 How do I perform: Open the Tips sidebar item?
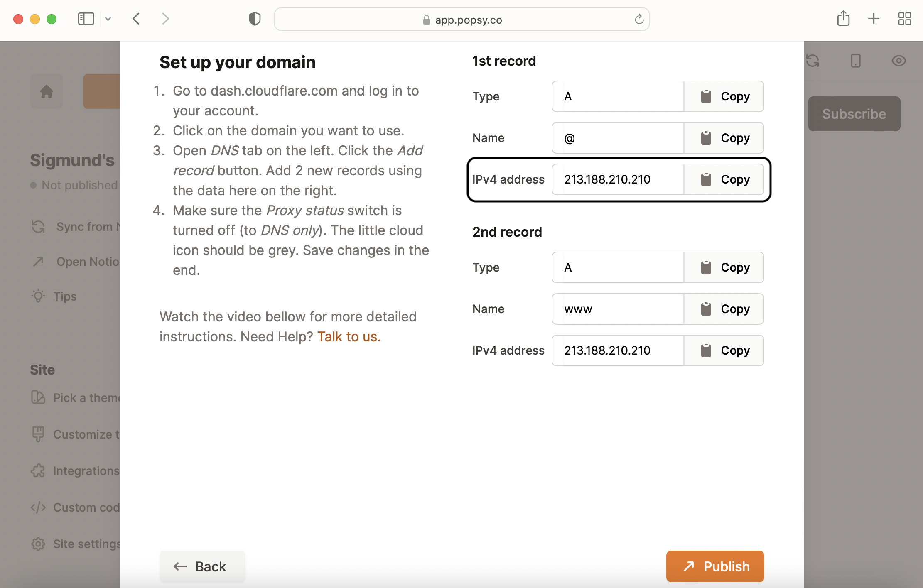(65, 296)
